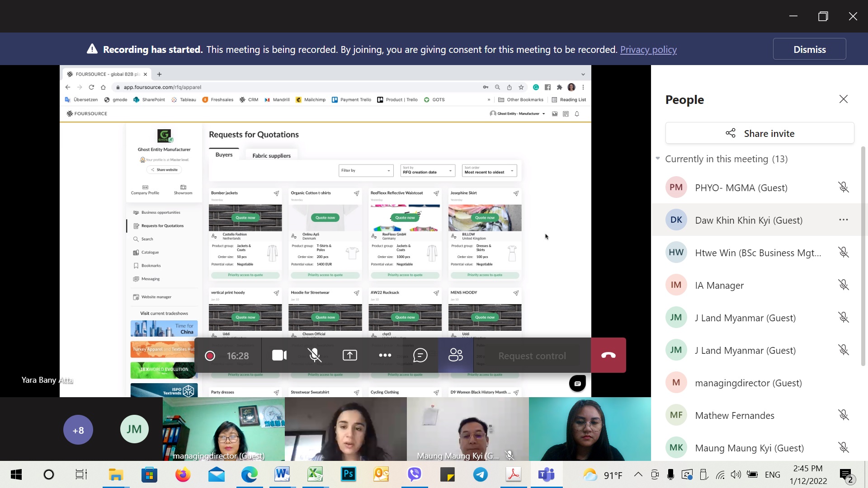
Task: Unmute the microphone in meeting toolbar
Action: click(315, 356)
